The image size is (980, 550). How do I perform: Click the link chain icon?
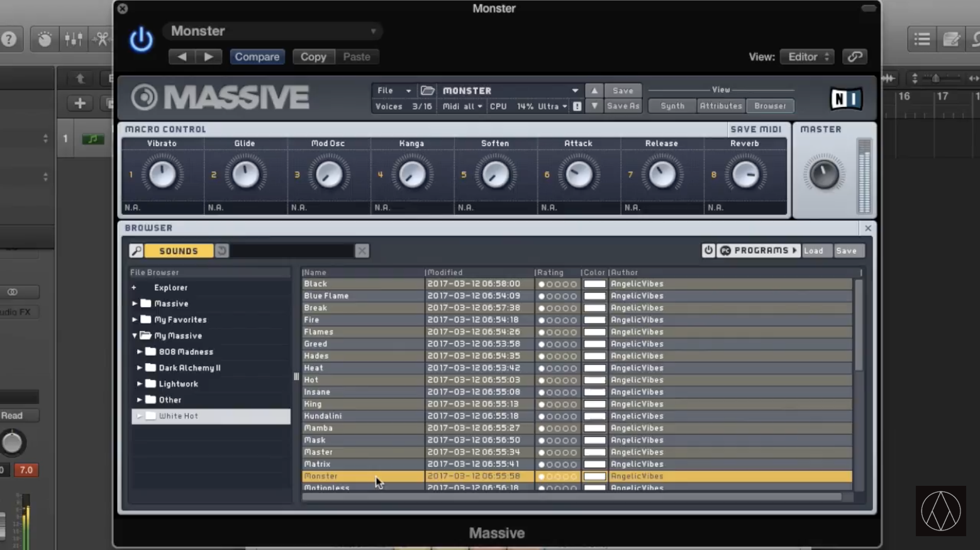click(854, 57)
